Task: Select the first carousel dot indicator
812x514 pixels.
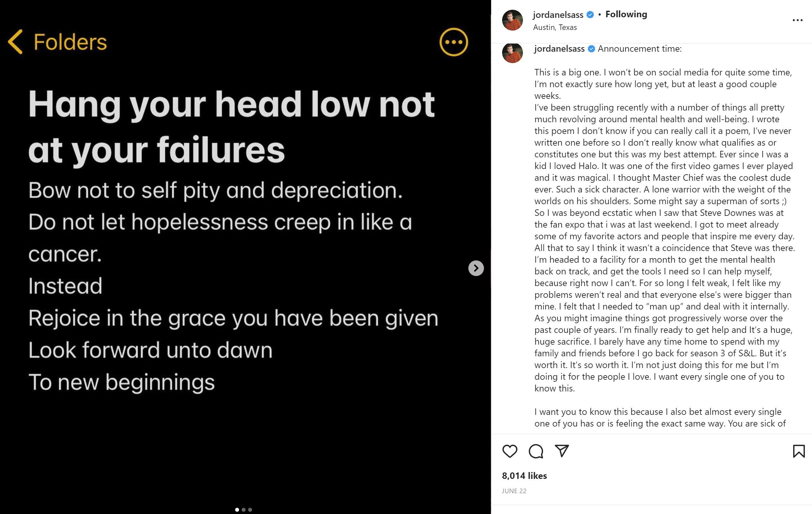Action: (237, 510)
